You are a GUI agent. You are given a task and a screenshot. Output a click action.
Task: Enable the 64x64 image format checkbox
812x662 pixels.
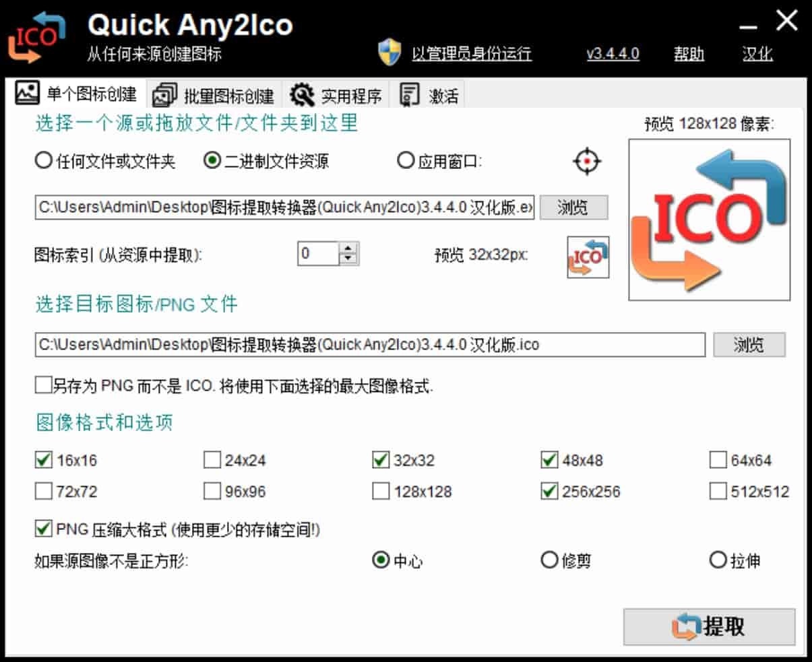[x=720, y=460]
